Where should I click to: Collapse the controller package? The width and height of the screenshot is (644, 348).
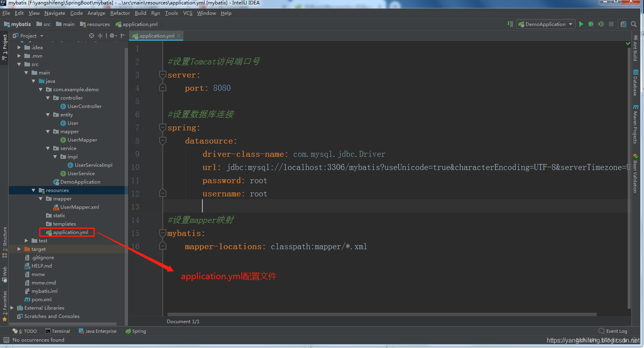pyautogui.click(x=48, y=98)
